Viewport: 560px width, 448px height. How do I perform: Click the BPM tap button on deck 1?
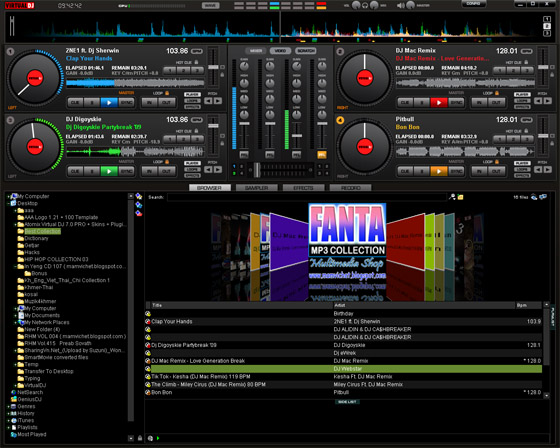coord(197,51)
